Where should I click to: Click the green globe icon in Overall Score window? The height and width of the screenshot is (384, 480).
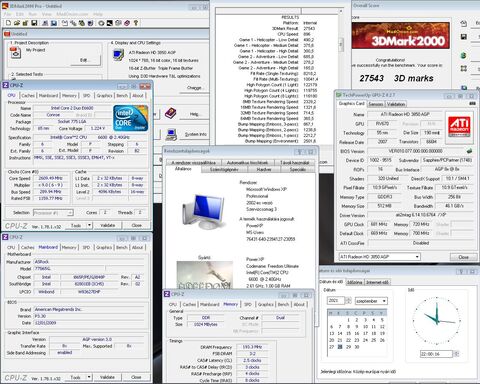coord(464,55)
